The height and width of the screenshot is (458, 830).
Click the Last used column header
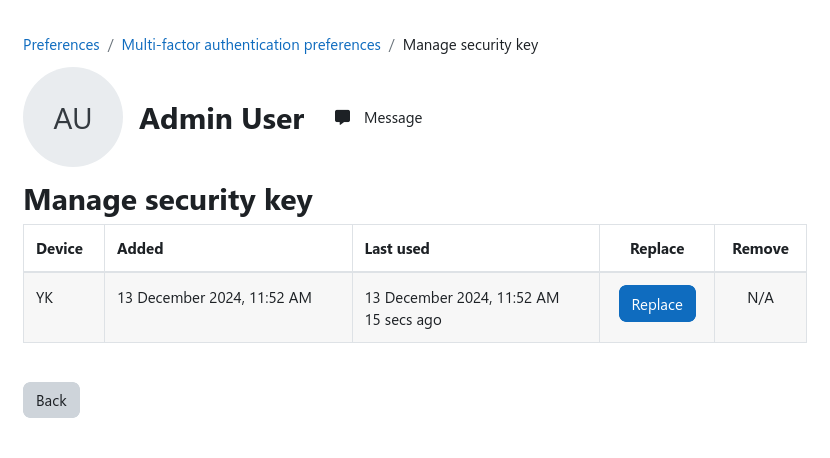[397, 249]
